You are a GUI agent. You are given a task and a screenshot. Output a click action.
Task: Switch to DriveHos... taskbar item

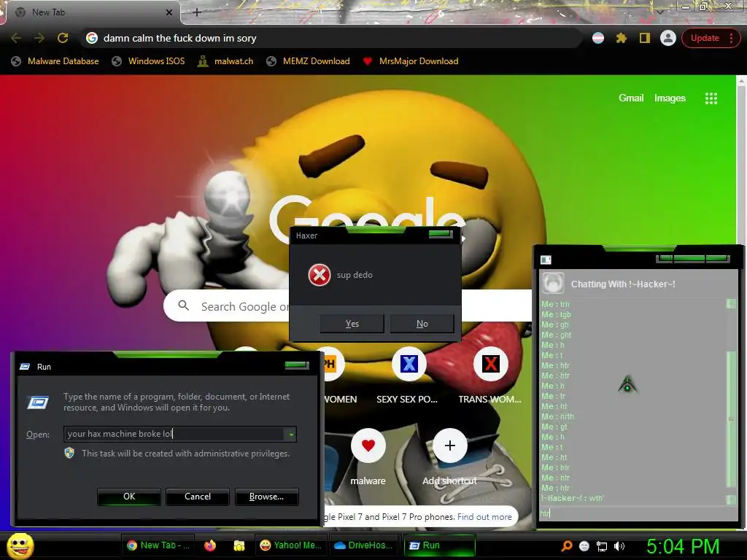(363, 545)
